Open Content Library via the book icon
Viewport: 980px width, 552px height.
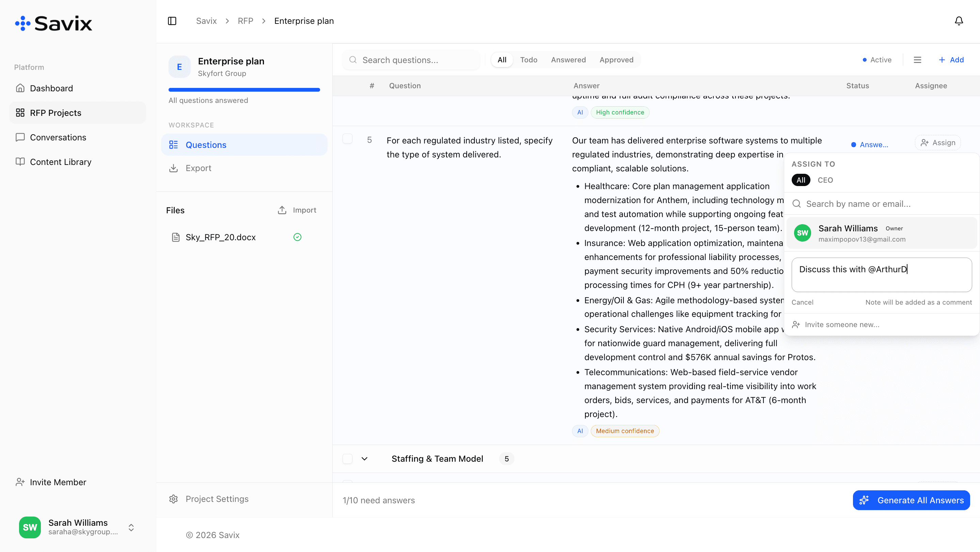pyautogui.click(x=20, y=162)
